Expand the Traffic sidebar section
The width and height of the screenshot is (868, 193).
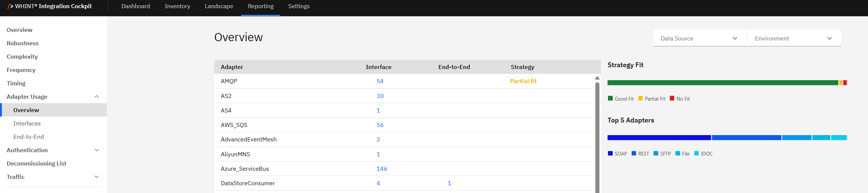tap(97, 177)
